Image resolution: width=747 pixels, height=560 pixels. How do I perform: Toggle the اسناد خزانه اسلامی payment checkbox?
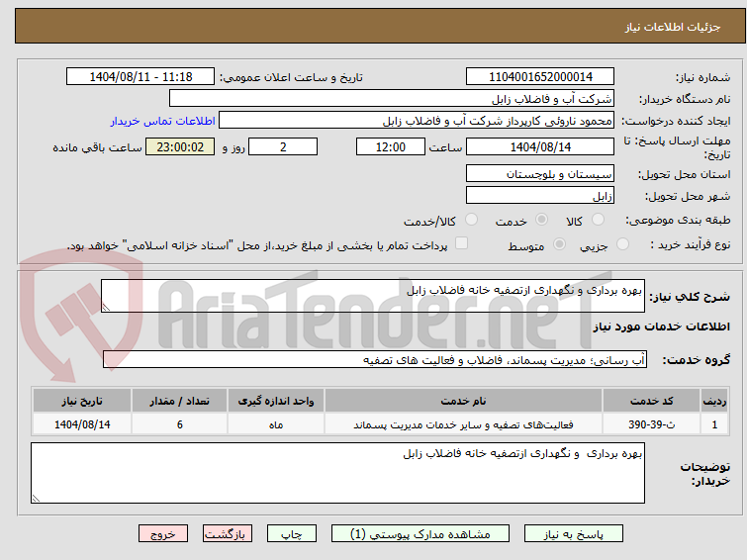click(461, 243)
